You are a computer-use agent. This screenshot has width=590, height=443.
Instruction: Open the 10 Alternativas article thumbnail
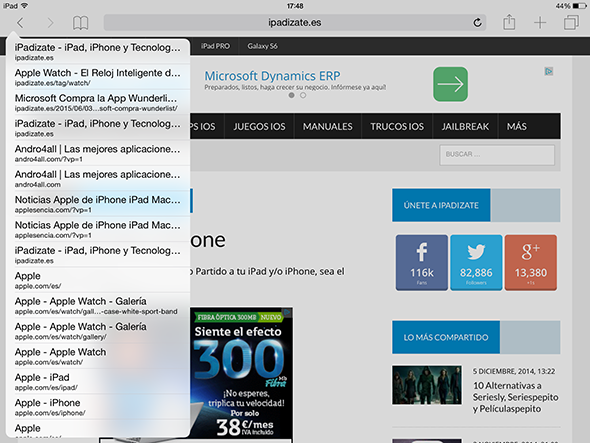pos(427,385)
